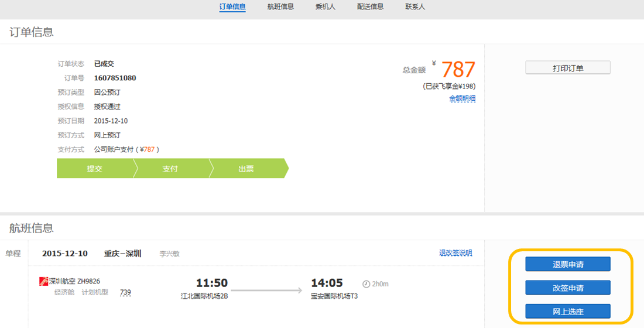Screen dimensions: 644x328
Task: Click the 经济舱 cabin class text
Action: [x=64, y=292]
